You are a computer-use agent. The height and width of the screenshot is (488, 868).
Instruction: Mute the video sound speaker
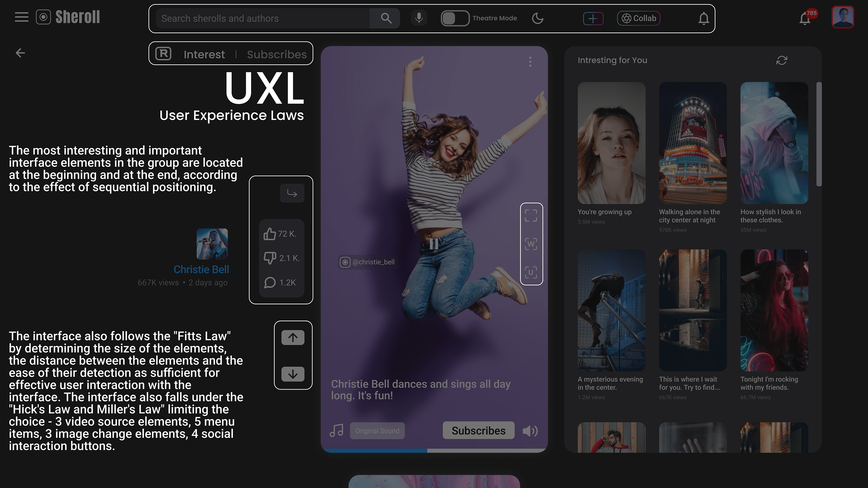[530, 431]
